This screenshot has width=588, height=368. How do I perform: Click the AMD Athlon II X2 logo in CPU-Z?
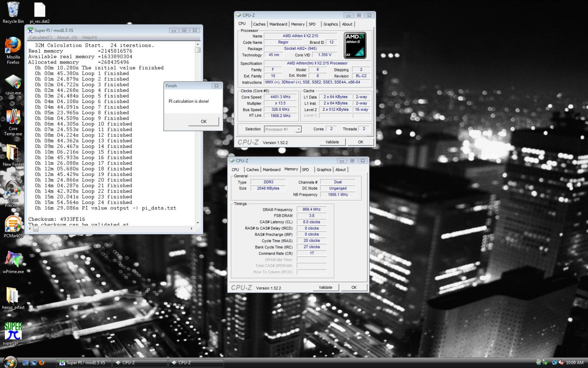coord(355,46)
